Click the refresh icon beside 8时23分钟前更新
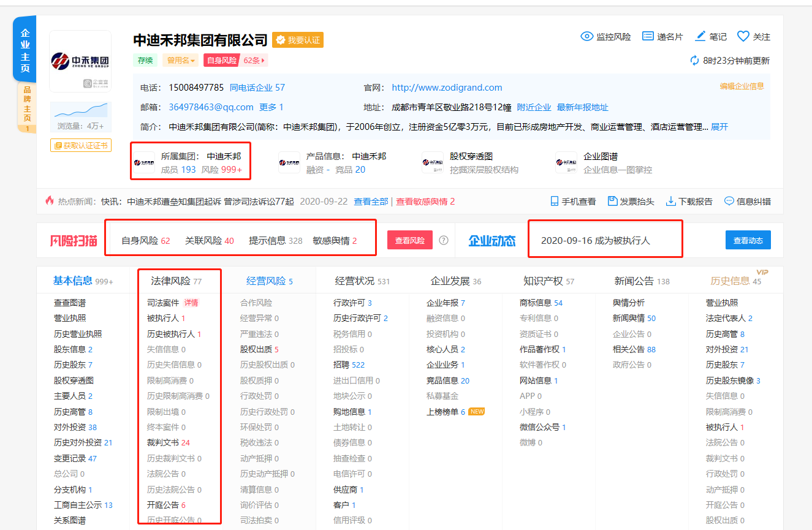This screenshot has height=530, width=812. 694,61
